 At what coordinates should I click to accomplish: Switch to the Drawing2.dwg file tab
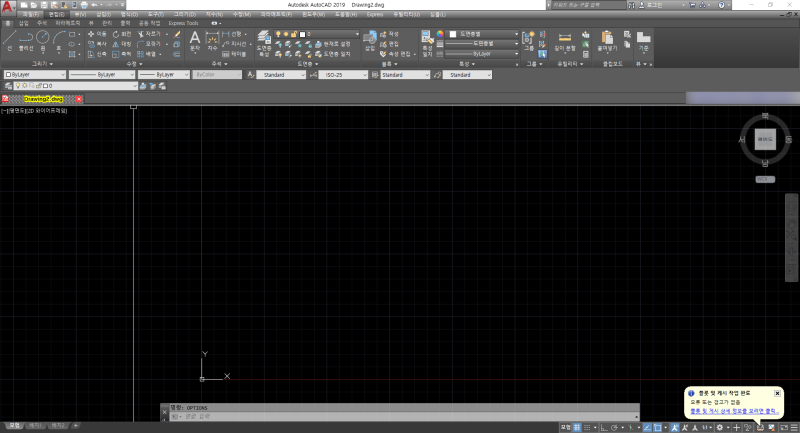tap(43, 99)
